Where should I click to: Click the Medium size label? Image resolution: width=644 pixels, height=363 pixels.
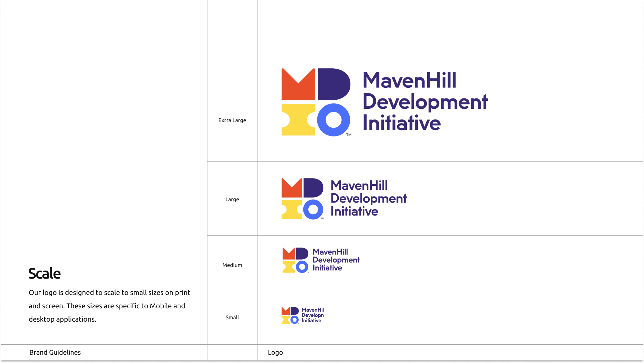[x=232, y=265]
